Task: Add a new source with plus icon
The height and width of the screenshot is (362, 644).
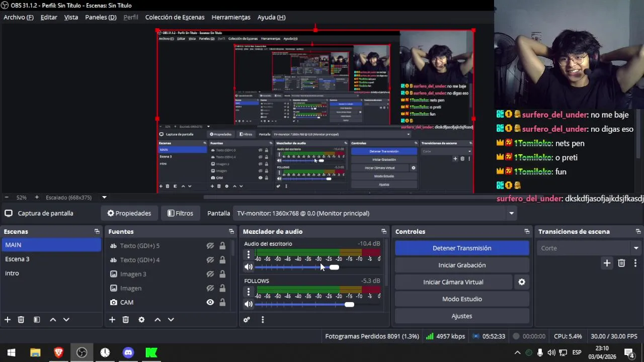Action: click(112, 320)
